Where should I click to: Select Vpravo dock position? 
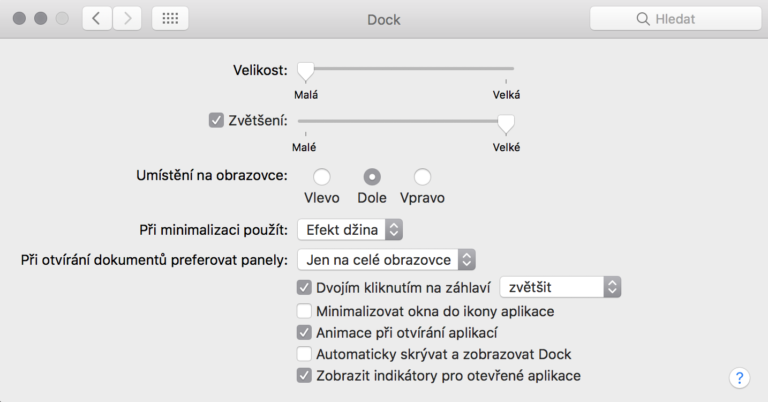(x=422, y=177)
